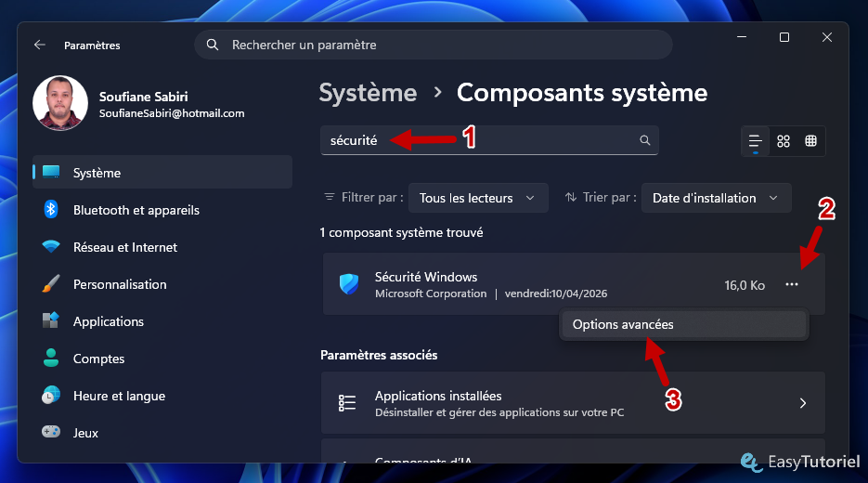
Task: Click the Soufiane Sabiri account name
Action: (143, 97)
